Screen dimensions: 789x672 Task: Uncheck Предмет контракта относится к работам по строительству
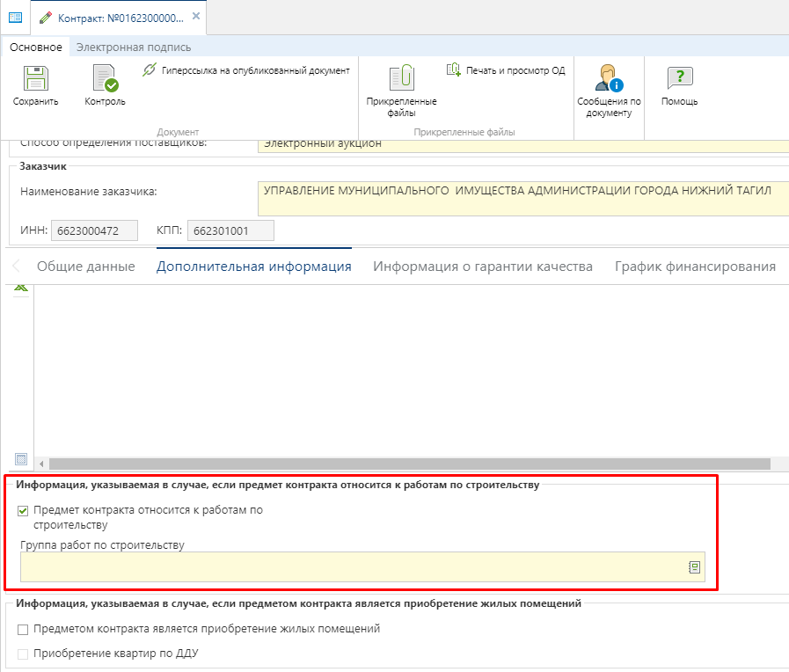pyautogui.click(x=24, y=510)
